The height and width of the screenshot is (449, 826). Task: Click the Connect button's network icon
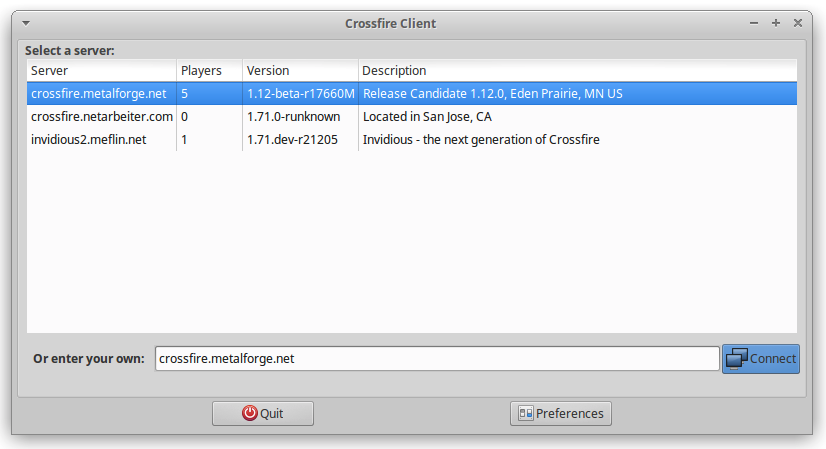point(737,359)
